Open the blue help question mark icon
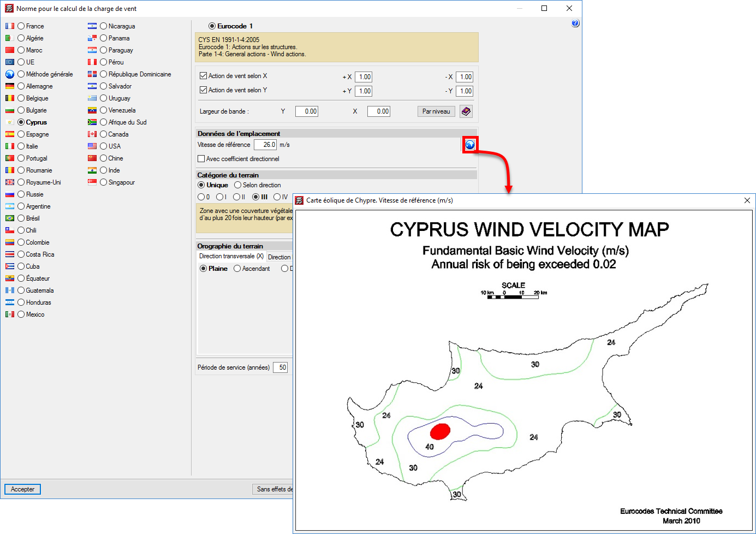Viewport: 756px width, 534px height. pos(575,23)
